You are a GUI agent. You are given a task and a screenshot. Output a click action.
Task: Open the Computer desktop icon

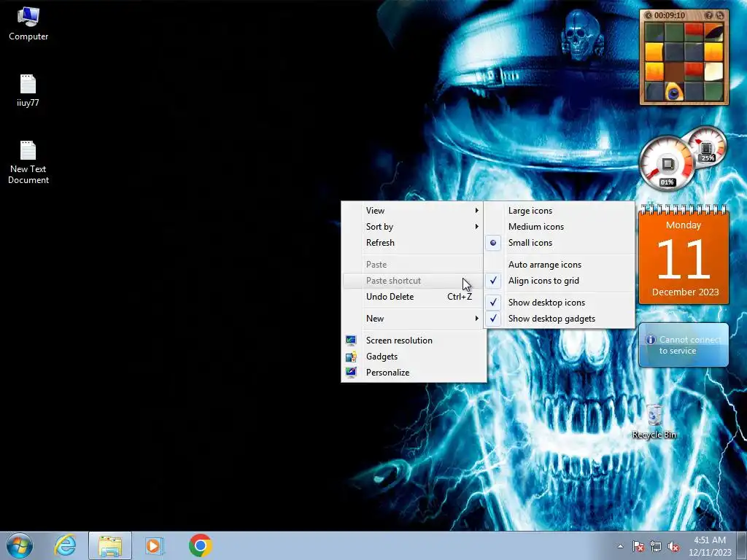[28, 24]
